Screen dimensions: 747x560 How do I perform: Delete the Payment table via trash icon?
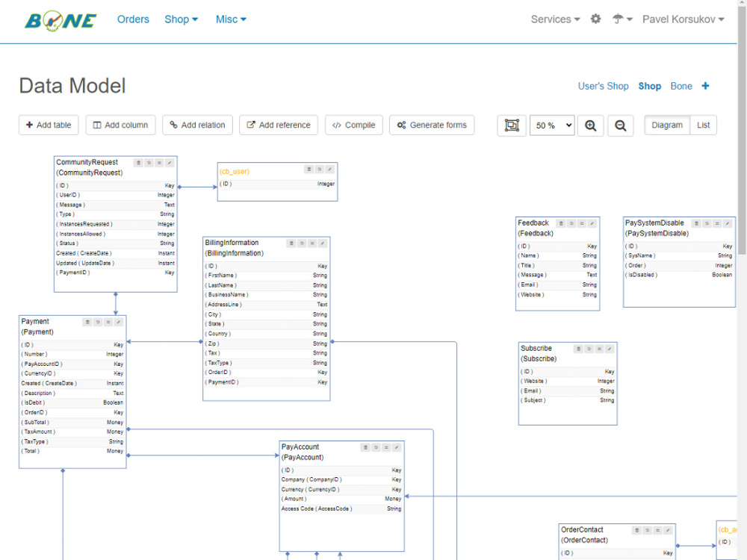click(x=87, y=323)
